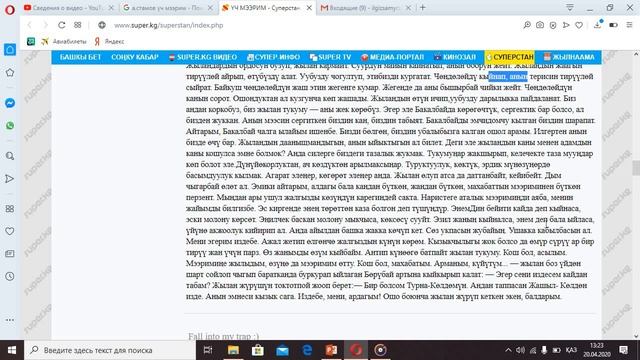This screenshot has height=360, width=640.
Task: Open the notification action center
Action: pos(623,350)
